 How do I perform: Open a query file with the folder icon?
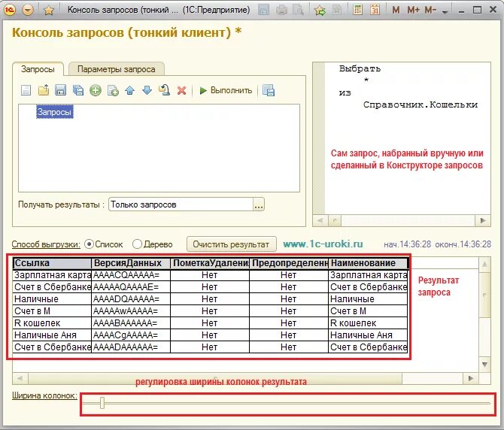(x=44, y=90)
